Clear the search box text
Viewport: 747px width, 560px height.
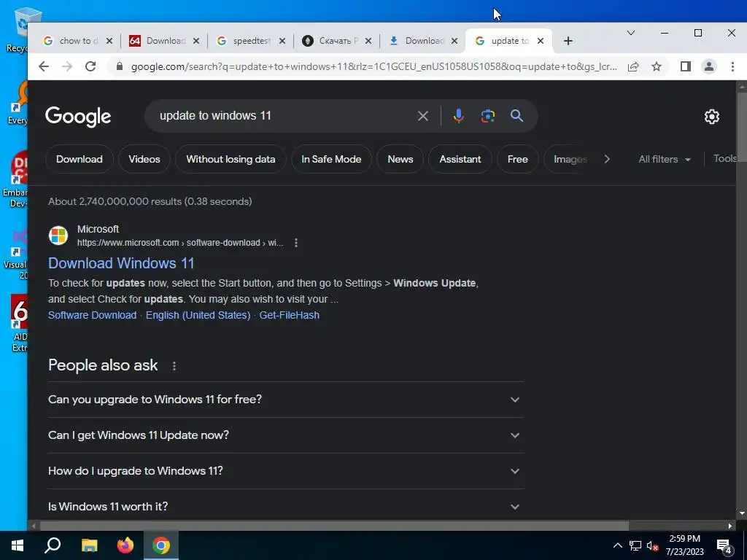click(x=422, y=116)
